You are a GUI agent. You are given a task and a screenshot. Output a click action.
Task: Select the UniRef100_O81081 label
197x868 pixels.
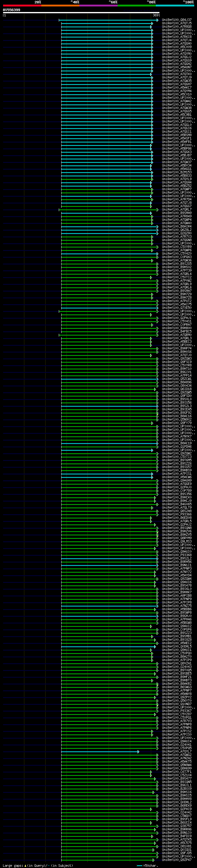177,846
